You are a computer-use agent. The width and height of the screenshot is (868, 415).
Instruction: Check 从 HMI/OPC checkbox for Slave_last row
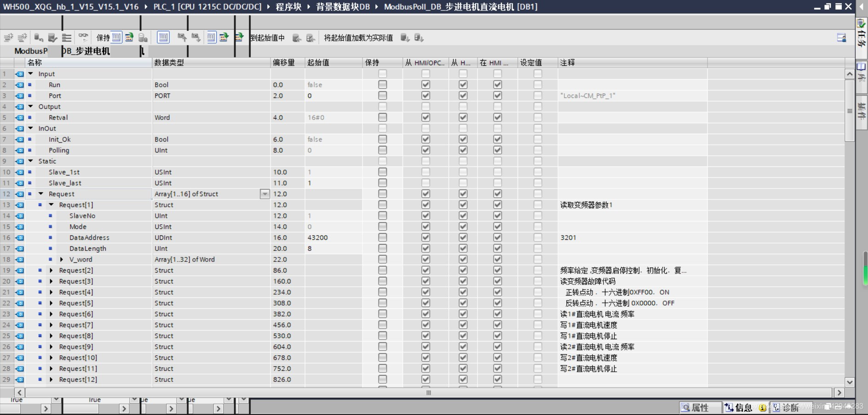point(425,183)
